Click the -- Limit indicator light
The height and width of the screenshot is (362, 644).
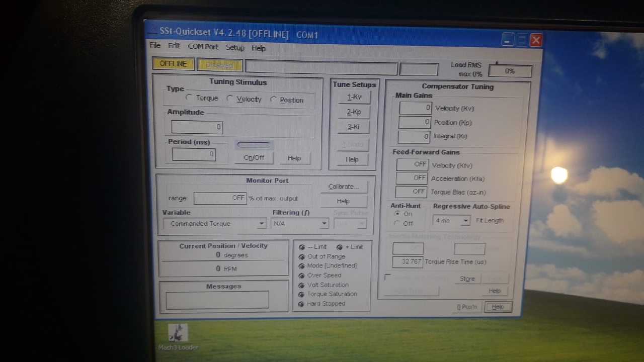point(302,247)
